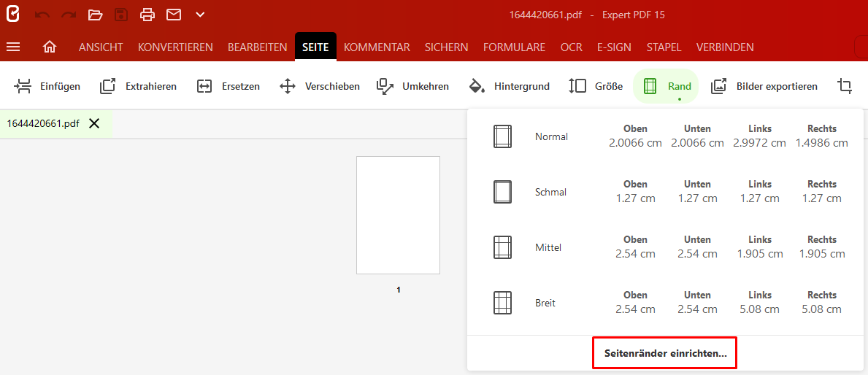The image size is (868, 375).
Task: Click the Mittel margin page icon
Action: coord(502,247)
